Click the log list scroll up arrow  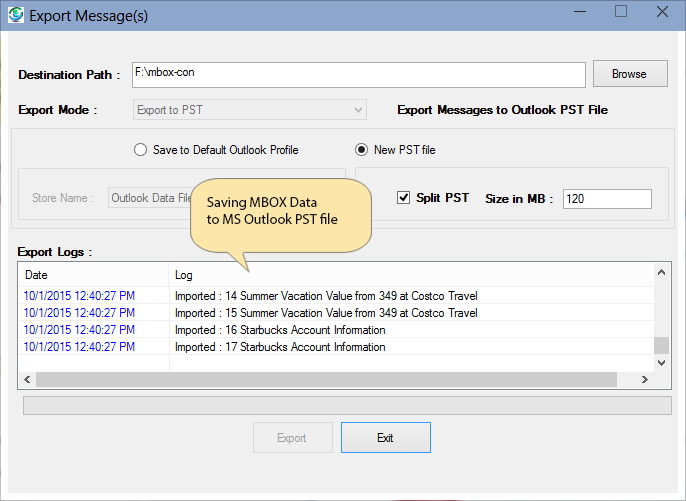[661, 273]
